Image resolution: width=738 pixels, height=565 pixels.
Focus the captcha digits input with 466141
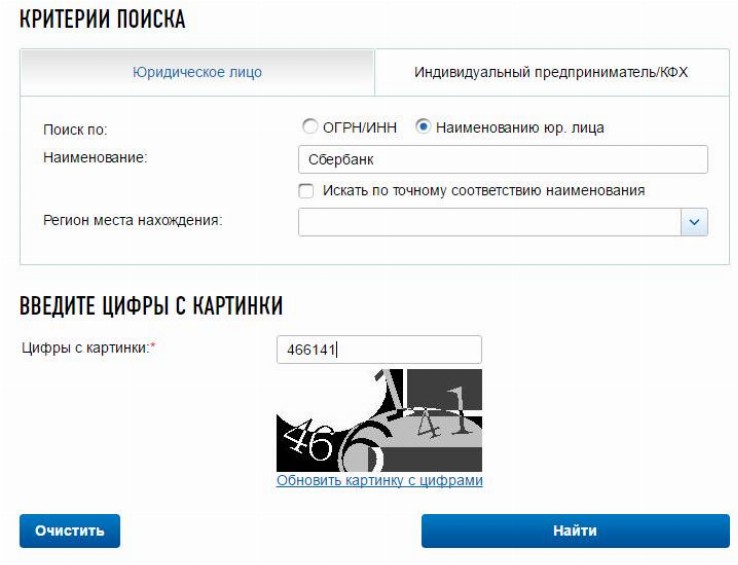pyautogui.click(x=379, y=349)
